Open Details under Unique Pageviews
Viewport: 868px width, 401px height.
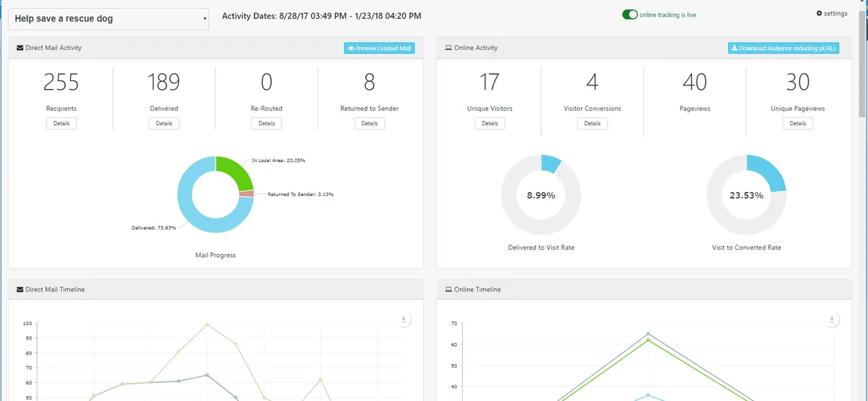[x=798, y=123]
